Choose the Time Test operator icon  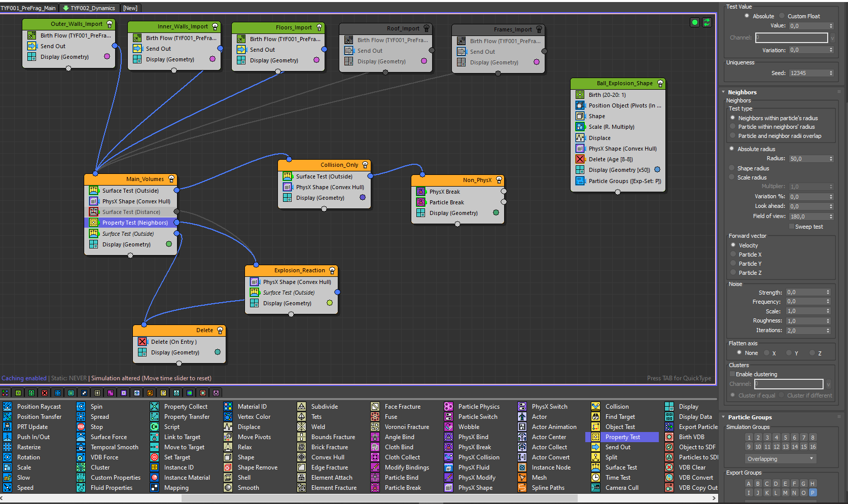[x=596, y=477]
